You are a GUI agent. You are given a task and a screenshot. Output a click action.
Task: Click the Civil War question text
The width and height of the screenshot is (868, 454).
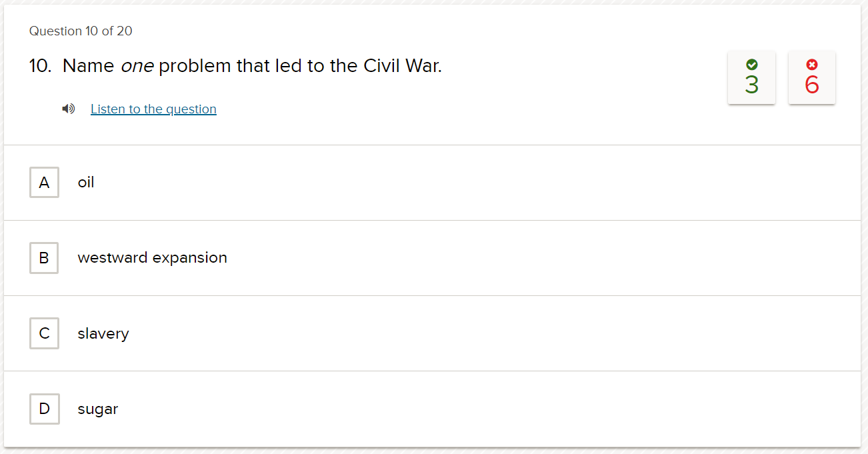(x=252, y=66)
